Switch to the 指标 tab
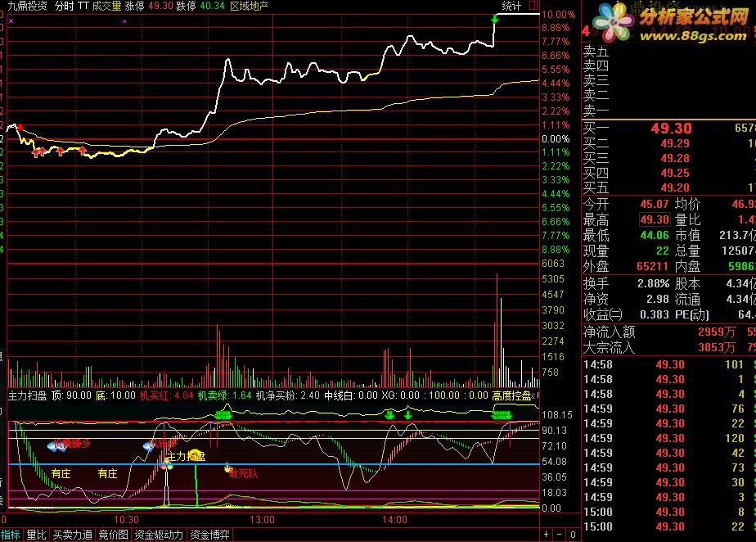 pos(11,535)
